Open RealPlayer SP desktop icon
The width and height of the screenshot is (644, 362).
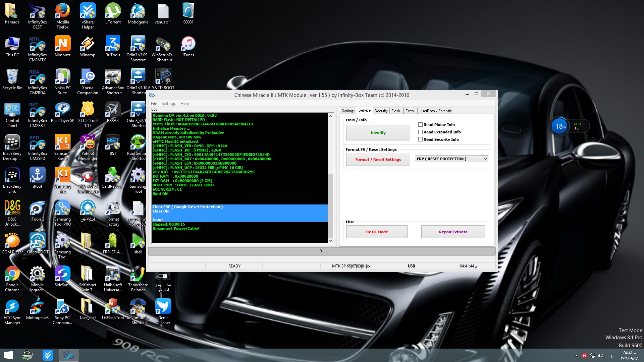point(62,112)
